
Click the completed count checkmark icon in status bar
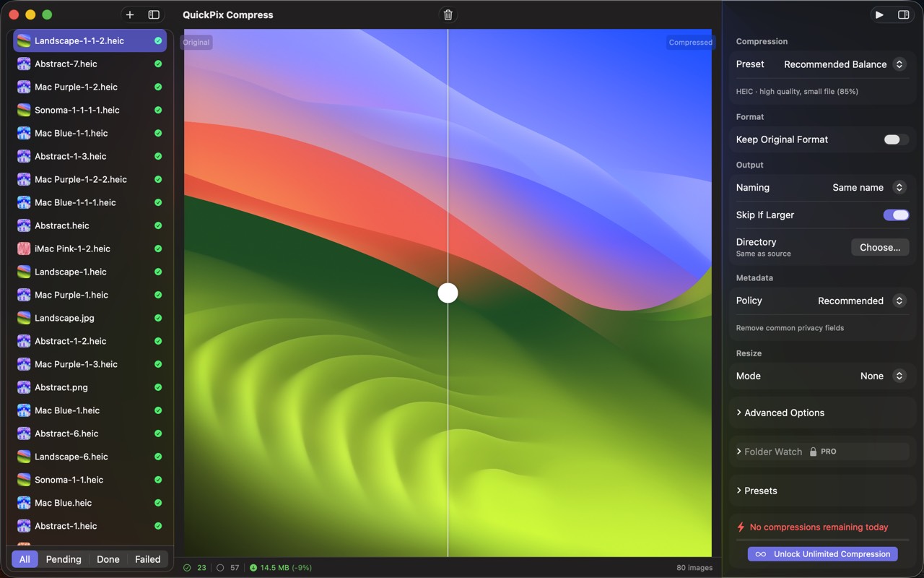[188, 568]
